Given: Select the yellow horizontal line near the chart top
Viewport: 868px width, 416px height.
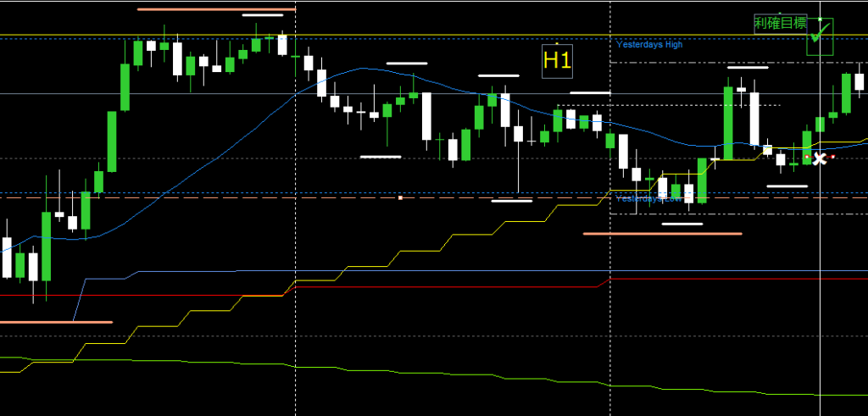Looking at the screenshot, I should coord(424,35).
